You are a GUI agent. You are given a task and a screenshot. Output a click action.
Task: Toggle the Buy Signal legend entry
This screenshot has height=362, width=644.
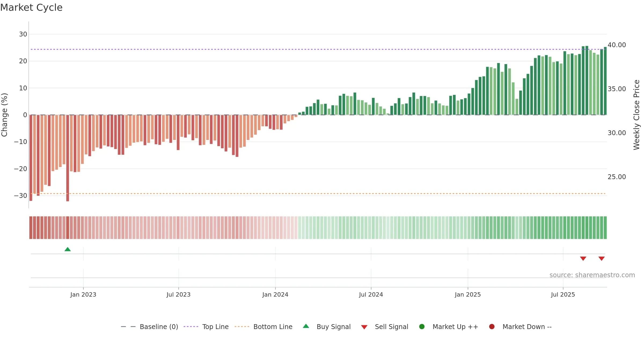pos(327,327)
